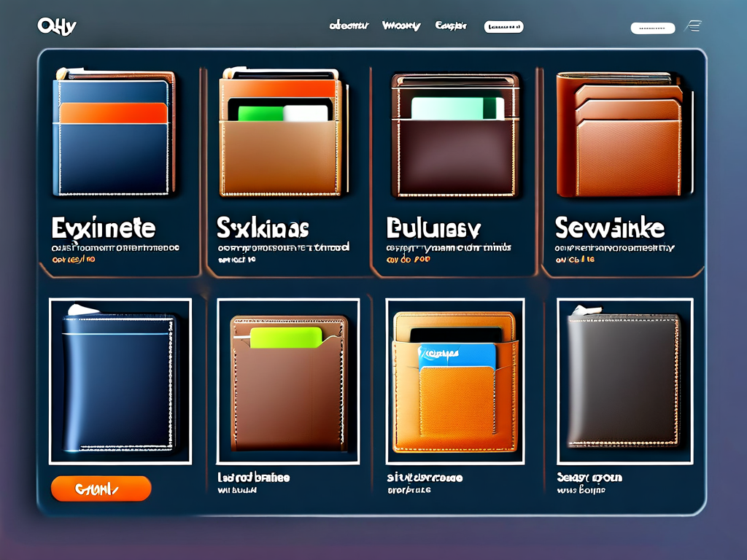Open the framed plain navy bifold wallet
This screenshot has width=747, height=560.
[120, 381]
